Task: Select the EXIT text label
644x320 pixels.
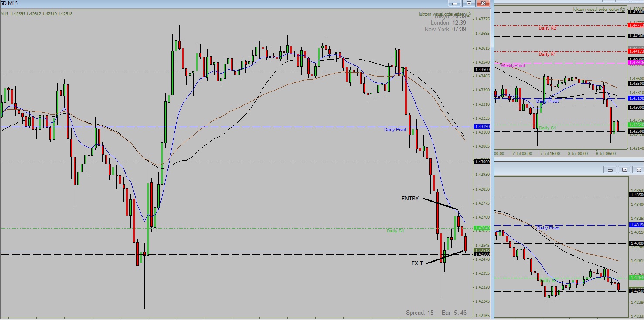Action: [417, 263]
